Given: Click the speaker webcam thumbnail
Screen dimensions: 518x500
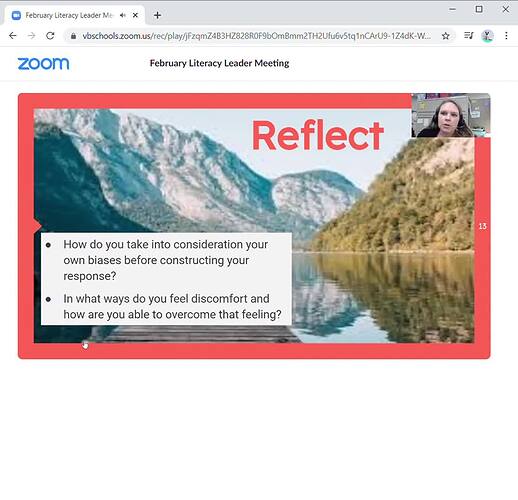Looking at the screenshot, I should point(451,115).
